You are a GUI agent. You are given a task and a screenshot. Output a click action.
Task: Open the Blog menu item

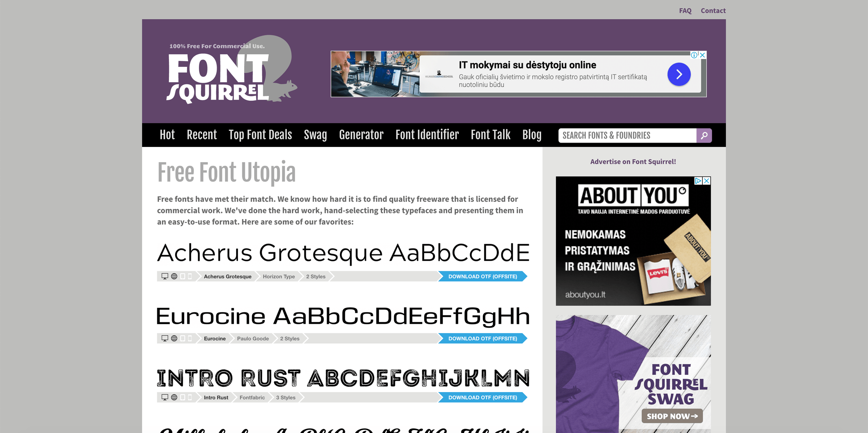(532, 135)
